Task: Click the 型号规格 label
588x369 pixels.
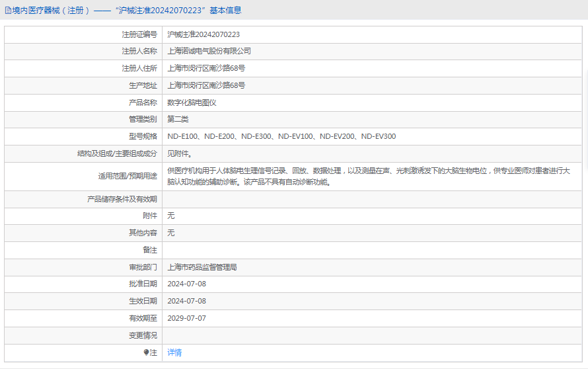Action: pyautogui.click(x=143, y=136)
